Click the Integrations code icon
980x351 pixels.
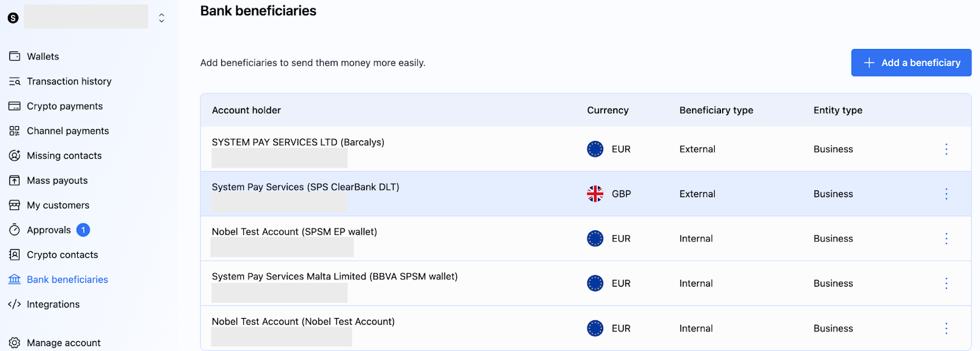tap(15, 304)
